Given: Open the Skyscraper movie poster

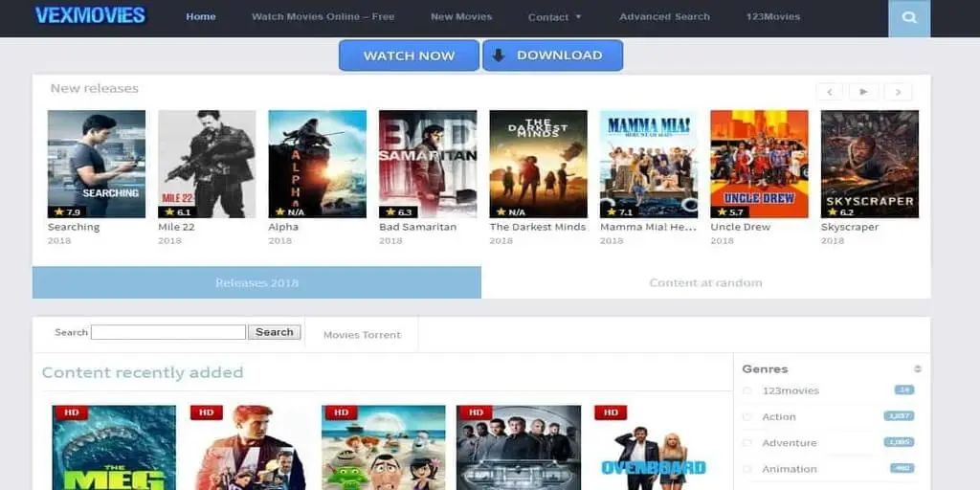Looking at the screenshot, I should click(x=869, y=164).
